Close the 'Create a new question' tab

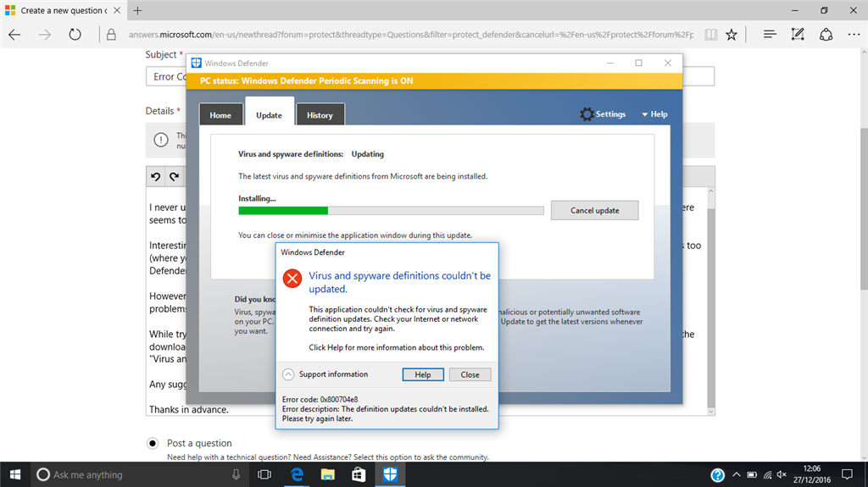117,10
